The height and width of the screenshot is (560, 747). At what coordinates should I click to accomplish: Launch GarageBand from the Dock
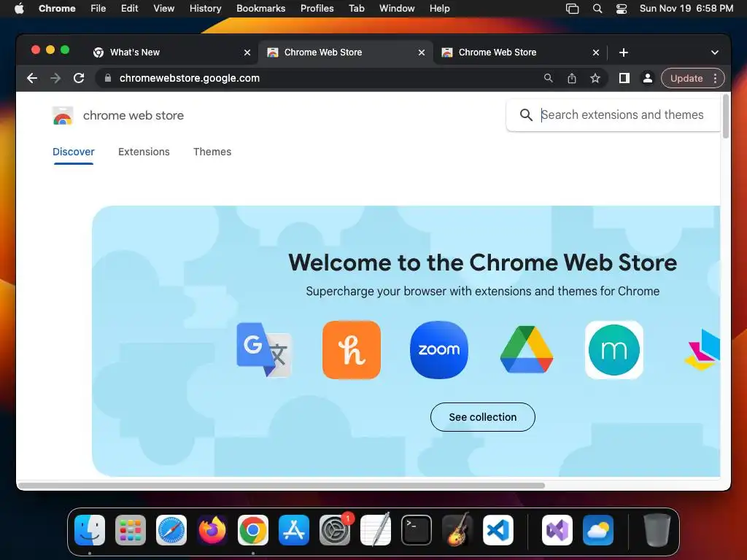coord(457,529)
